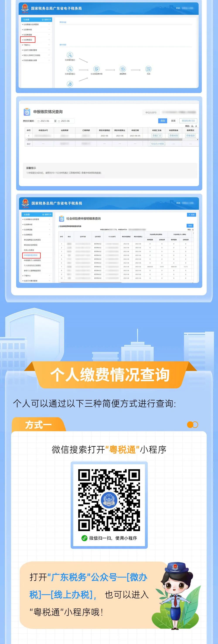Click the 粤税通 logo in the QR code center
Image resolution: width=218 pixels, height=644 pixels.
(109, 500)
